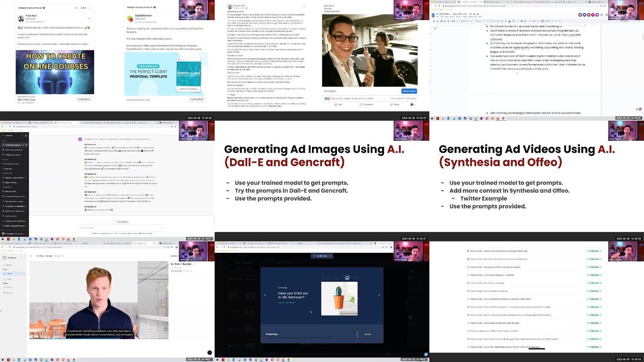This screenshot has height=362, width=644.
Task: Click Learn More on DigitalMarketer ad
Action: (197, 99)
